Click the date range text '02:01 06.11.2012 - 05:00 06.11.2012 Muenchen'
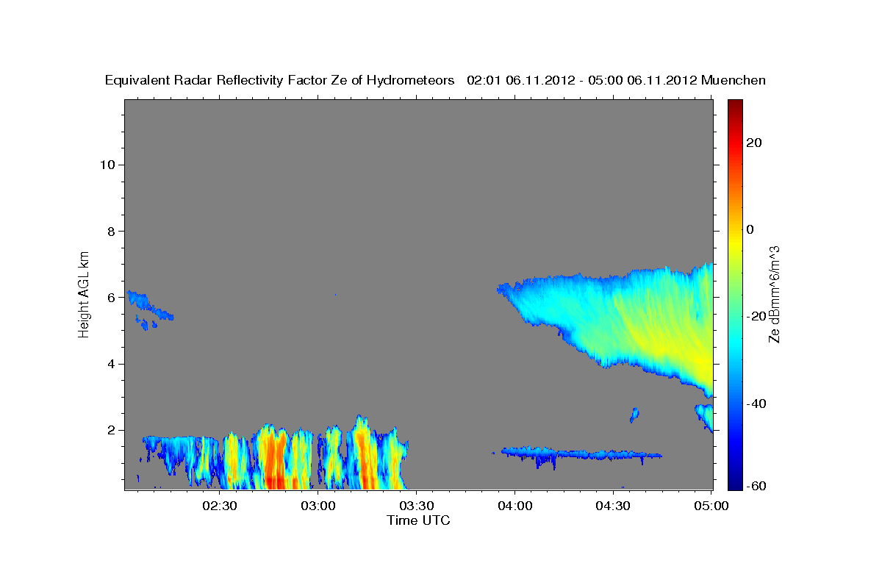The image size is (882, 588). (617, 81)
